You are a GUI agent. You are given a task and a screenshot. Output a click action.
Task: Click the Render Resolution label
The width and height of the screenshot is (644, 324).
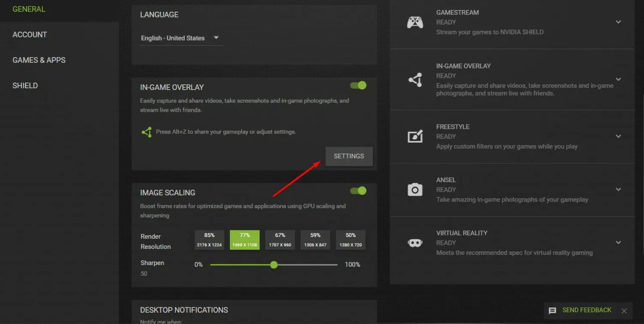(x=155, y=241)
